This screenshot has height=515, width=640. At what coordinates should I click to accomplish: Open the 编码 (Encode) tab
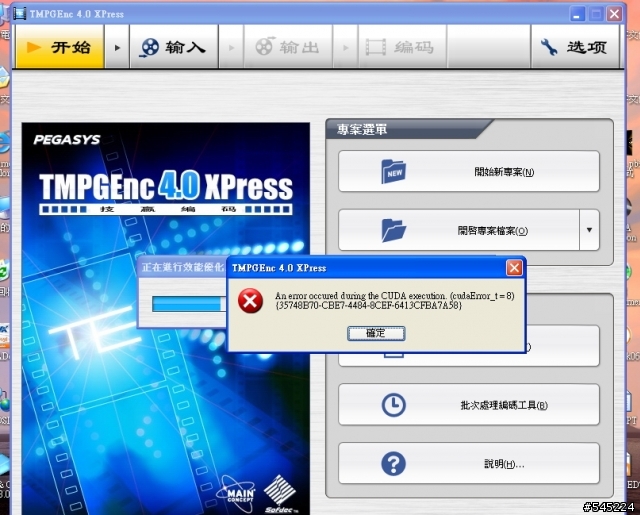coord(402,47)
